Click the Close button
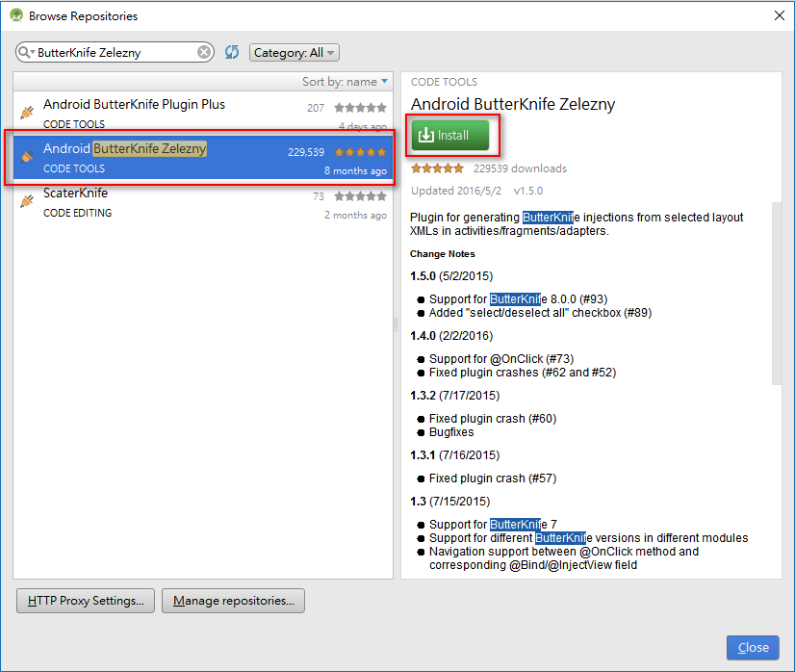 point(753,648)
